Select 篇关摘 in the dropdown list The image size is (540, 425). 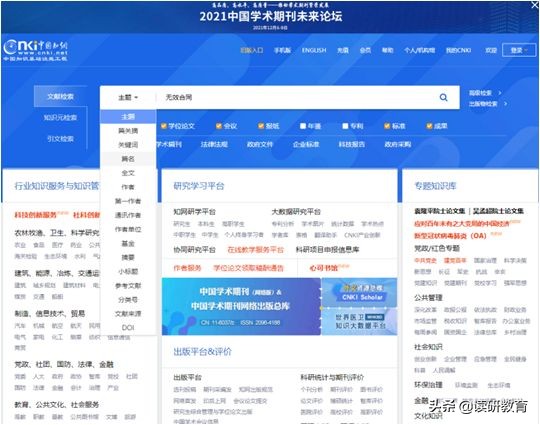128,131
